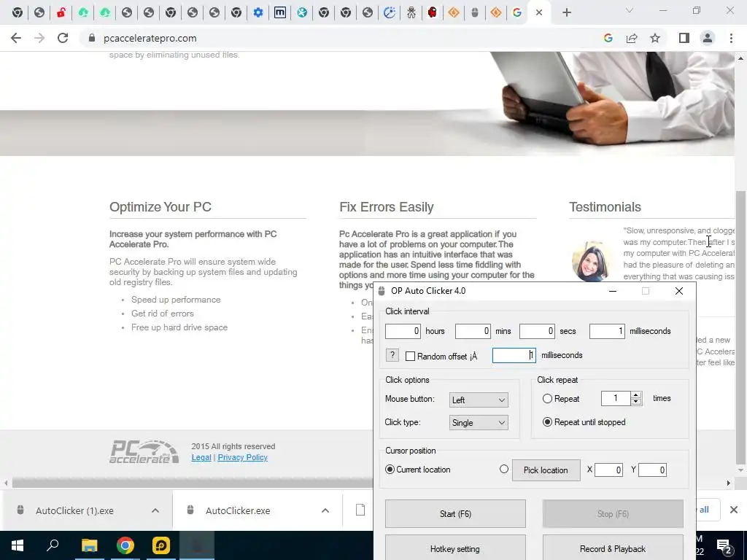The height and width of the screenshot is (560, 747).
Task: Reload the pcacceleratepro.com page
Action: pos(63,38)
